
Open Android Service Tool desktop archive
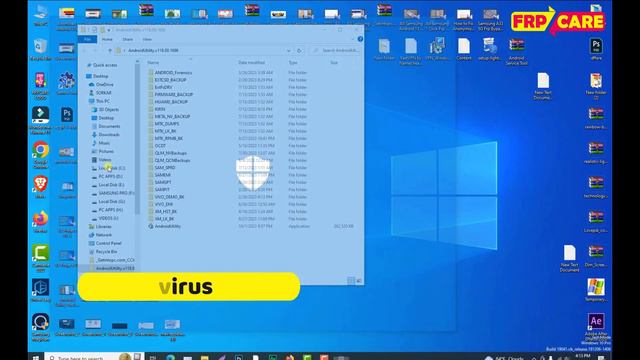[x=517, y=51]
